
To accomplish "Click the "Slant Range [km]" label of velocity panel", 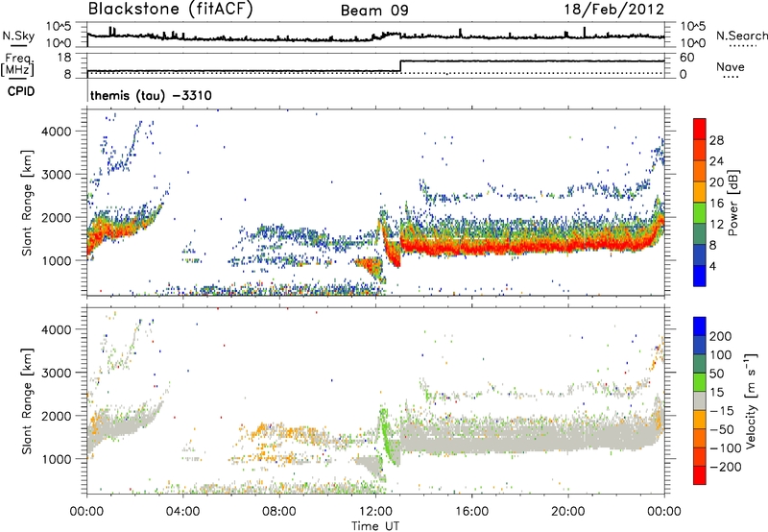I will click(27, 401).
